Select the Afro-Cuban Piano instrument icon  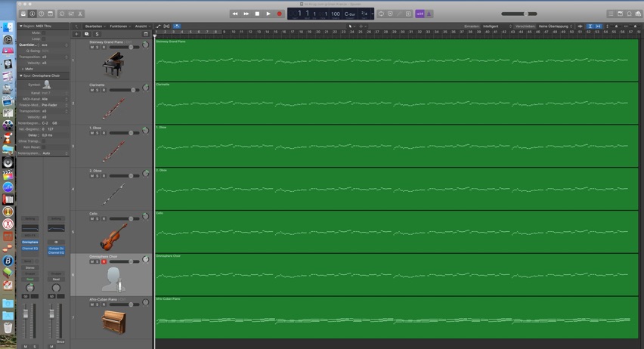pyautogui.click(x=114, y=322)
